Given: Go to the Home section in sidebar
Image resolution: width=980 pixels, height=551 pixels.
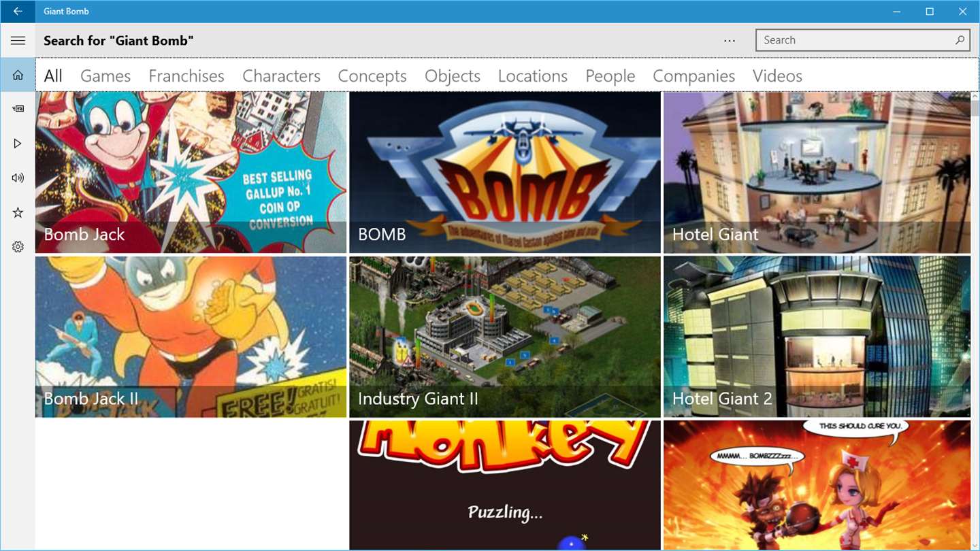Looking at the screenshot, I should coord(18,75).
